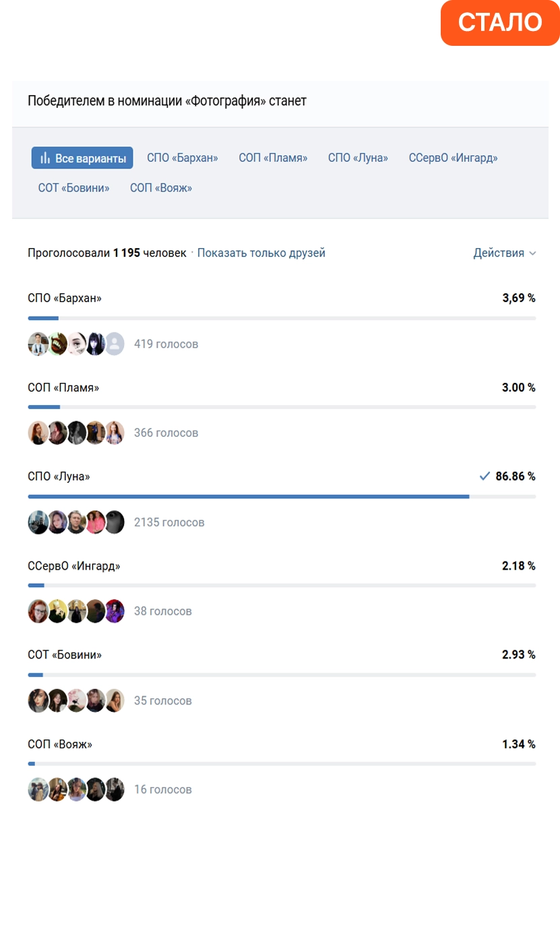Expand the Действия dropdown chevron
The height and width of the screenshot is (945, 560).
tap(532, 253)
